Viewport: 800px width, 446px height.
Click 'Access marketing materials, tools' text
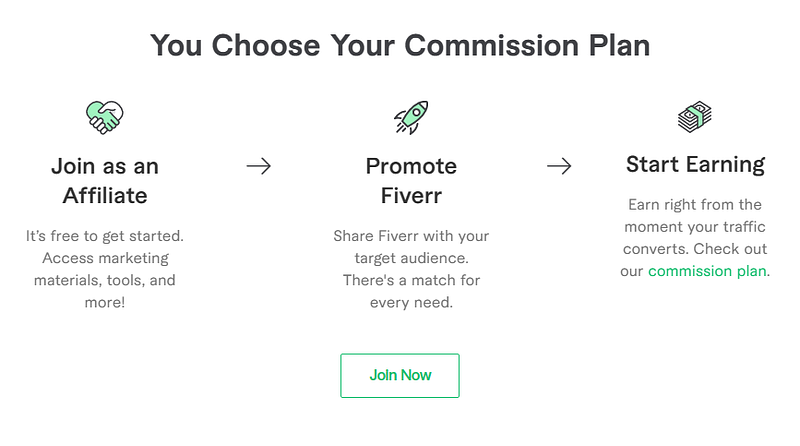pyautogui.click(x=105, y=269)
